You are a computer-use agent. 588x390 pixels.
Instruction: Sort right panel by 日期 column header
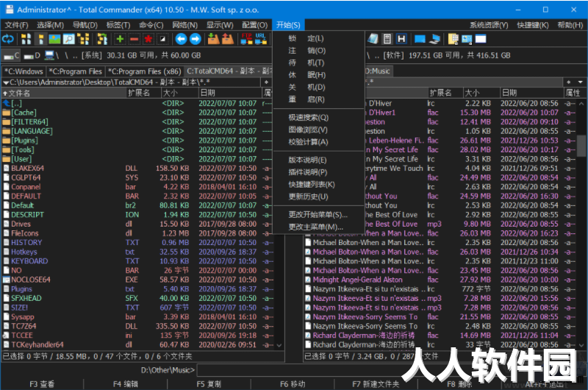(531, 93)
